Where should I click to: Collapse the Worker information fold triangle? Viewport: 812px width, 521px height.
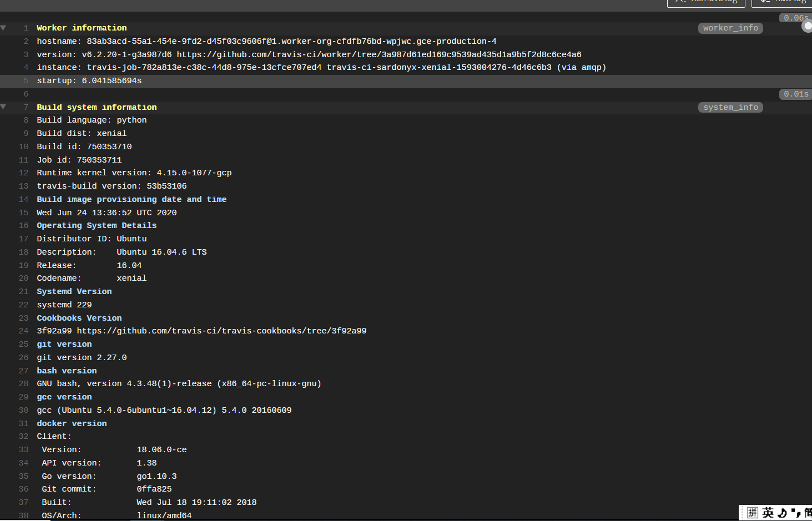click(x=3, y=28)
